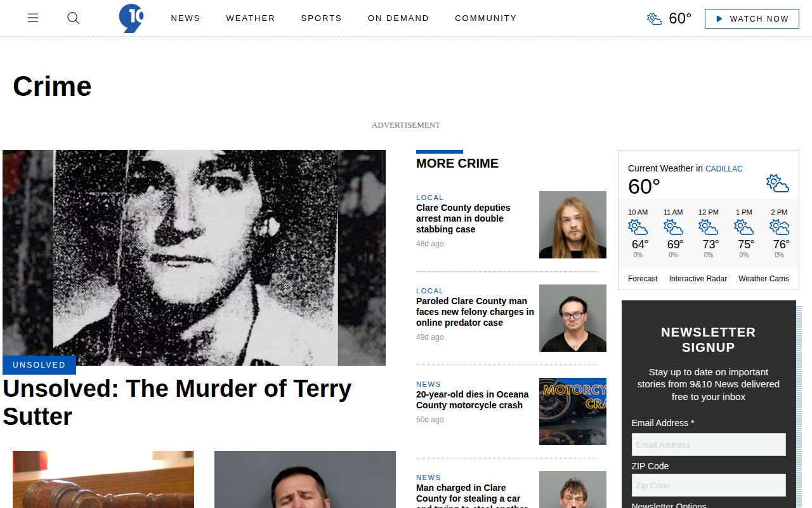Click the NEWS tag above motorcycle crash story
Viewport: 812px width, 508px height.
pos(428,384)
